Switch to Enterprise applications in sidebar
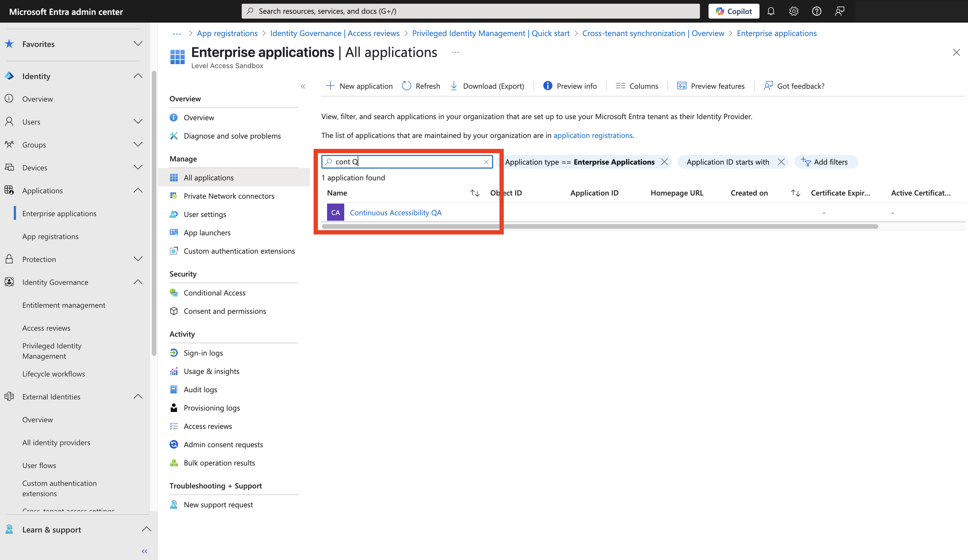The width and height of the screenshot is (968, 560). click(x=59, y=213)
